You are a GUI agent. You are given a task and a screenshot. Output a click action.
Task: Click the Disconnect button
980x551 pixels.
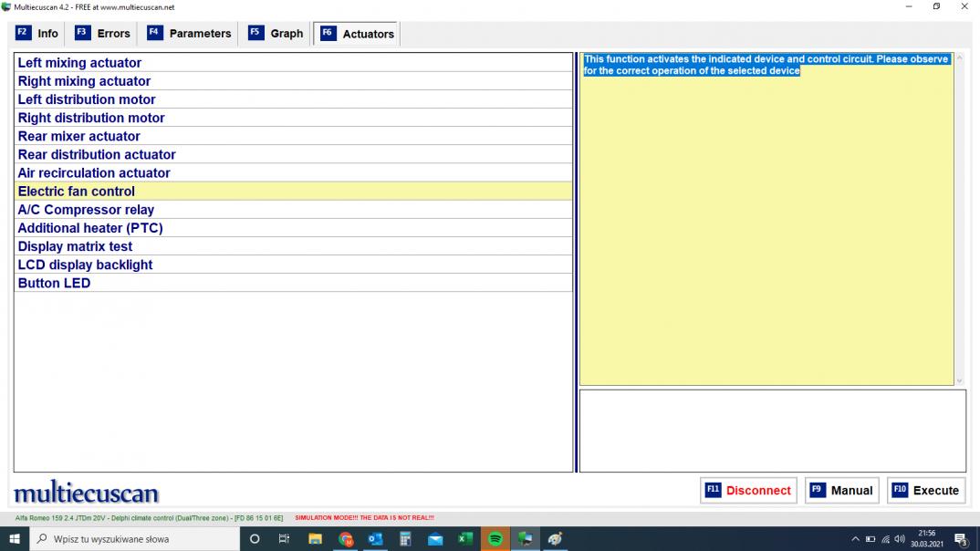748,491
